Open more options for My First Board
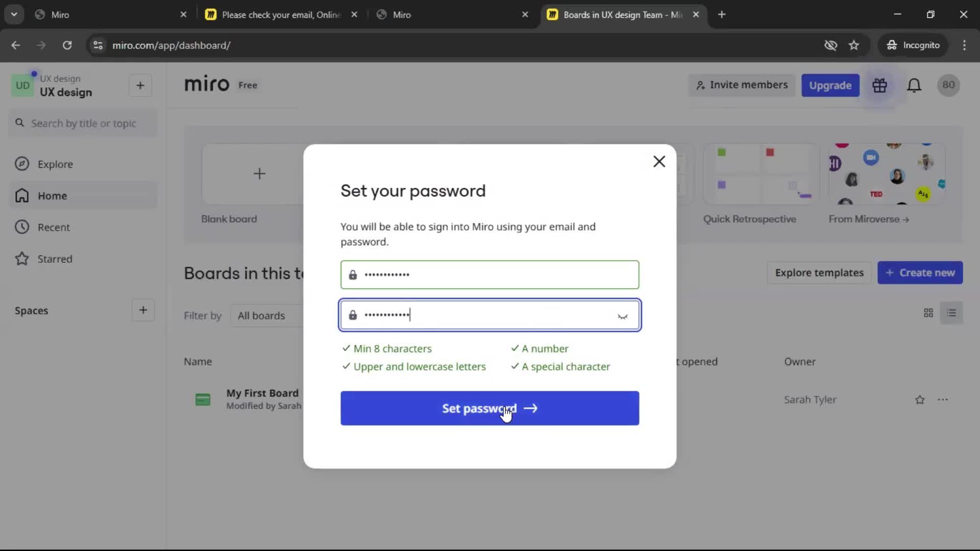 [942, 400]
